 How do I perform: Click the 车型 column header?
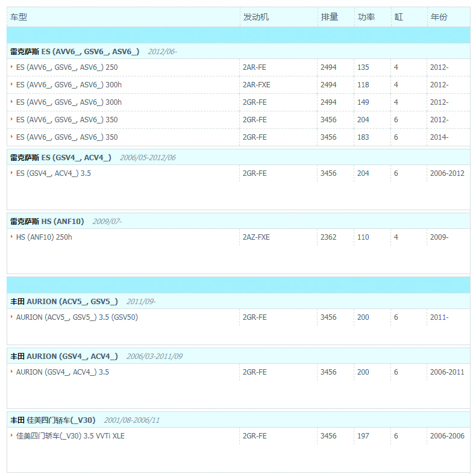19,17
